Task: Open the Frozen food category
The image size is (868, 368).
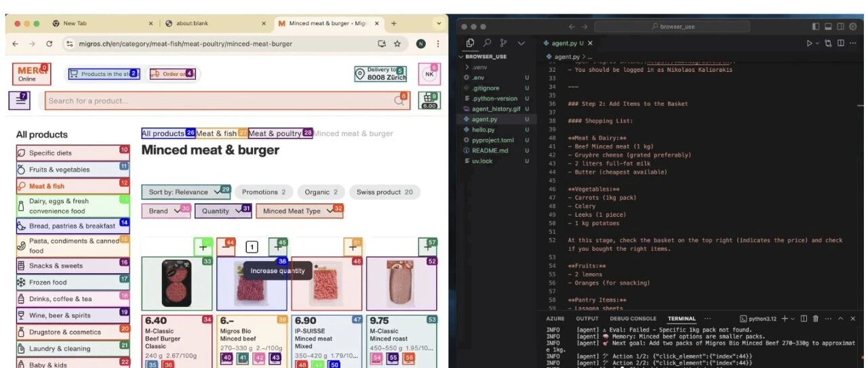Action: pos(73,282)
